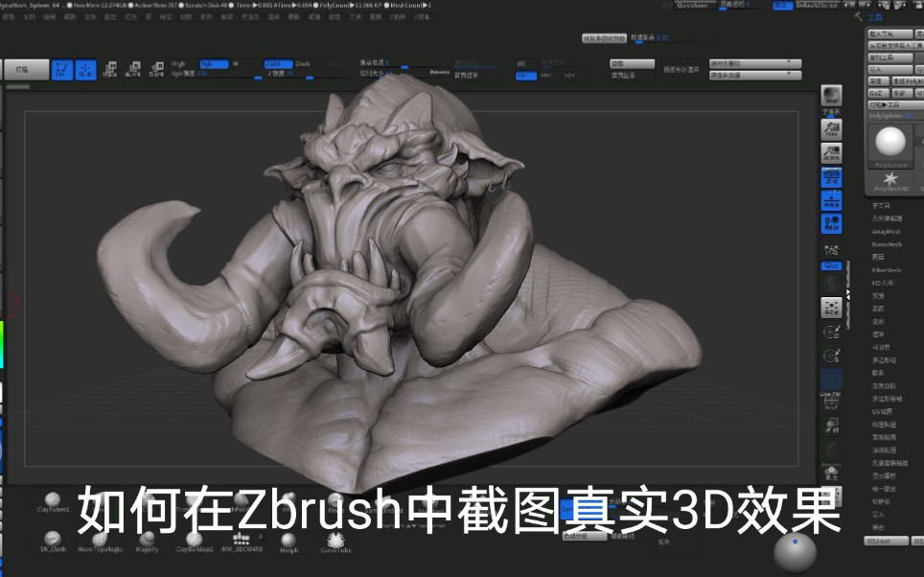This screenshot has width=924, height=577.
Task: Select the Scale transform icon
Action: pos(133,70)
